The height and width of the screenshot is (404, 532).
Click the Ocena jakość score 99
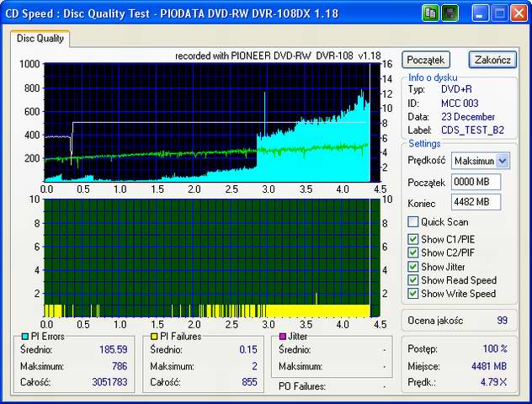point(503,320)
